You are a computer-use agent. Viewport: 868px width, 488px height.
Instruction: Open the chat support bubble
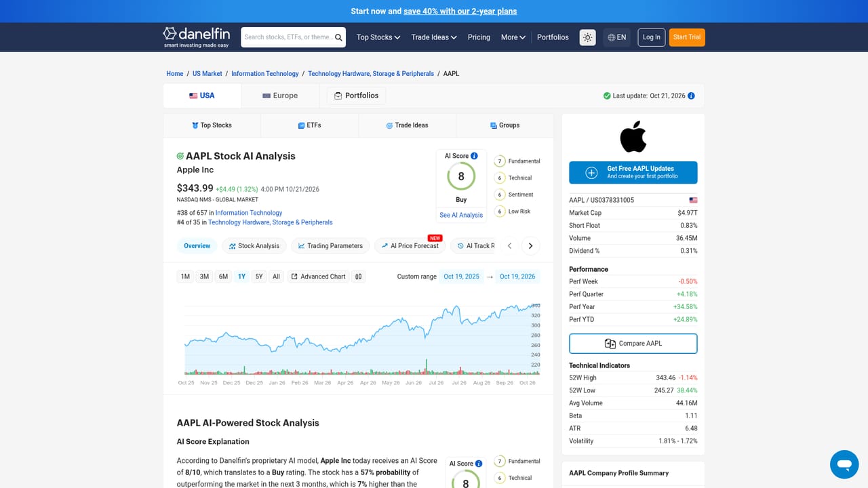click(x=844, y=465)
